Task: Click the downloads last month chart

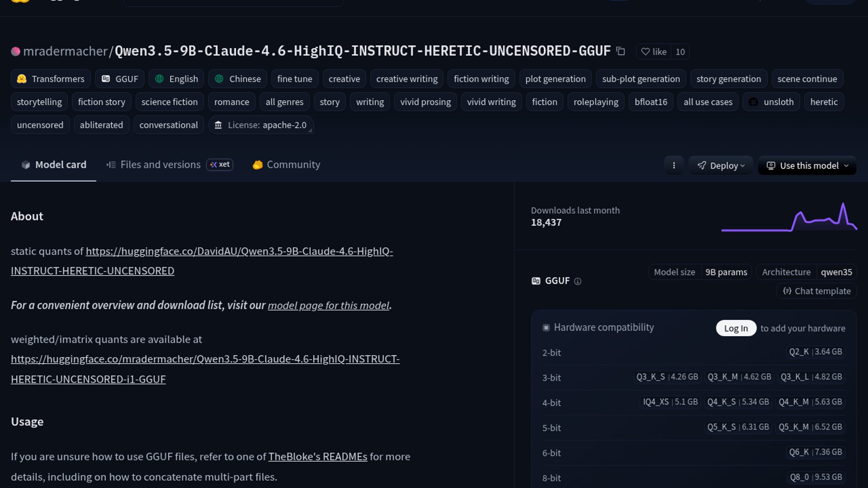Action: click(789, 218)
